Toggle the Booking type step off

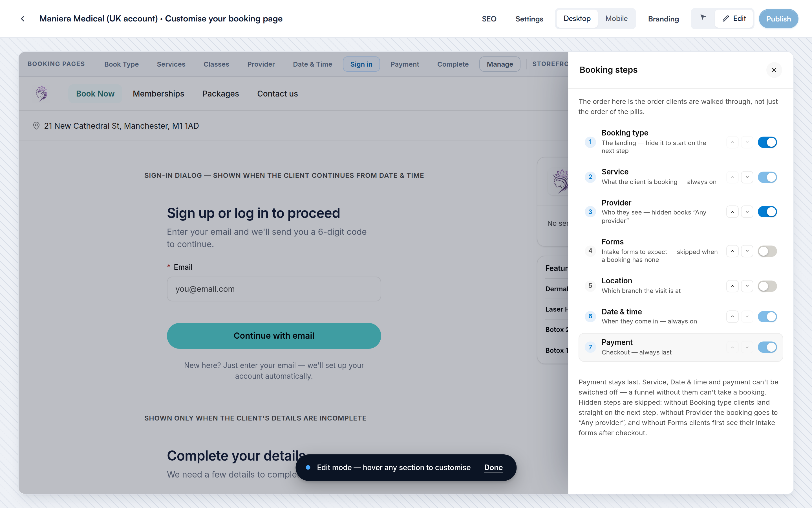[767, 142]
